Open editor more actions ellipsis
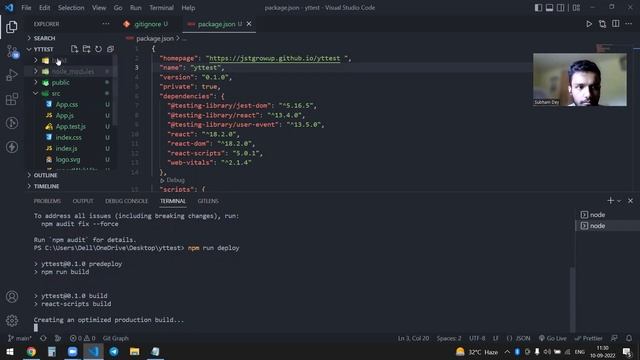 pos(629,24)
